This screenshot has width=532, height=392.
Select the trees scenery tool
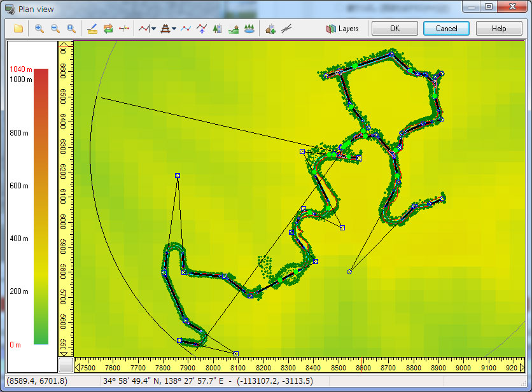(x=249, y=29)
